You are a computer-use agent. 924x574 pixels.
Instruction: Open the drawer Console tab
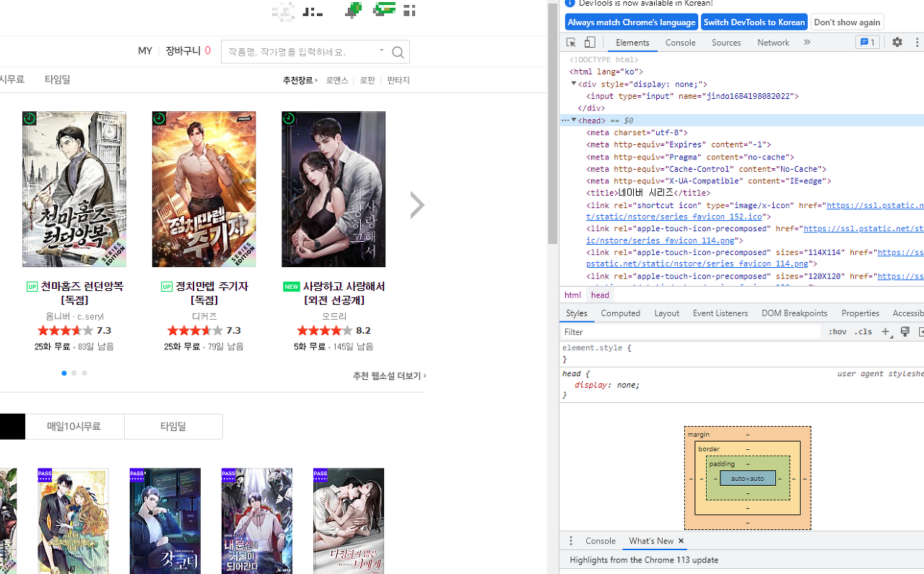pyautogui.click(x=600, y=541)
